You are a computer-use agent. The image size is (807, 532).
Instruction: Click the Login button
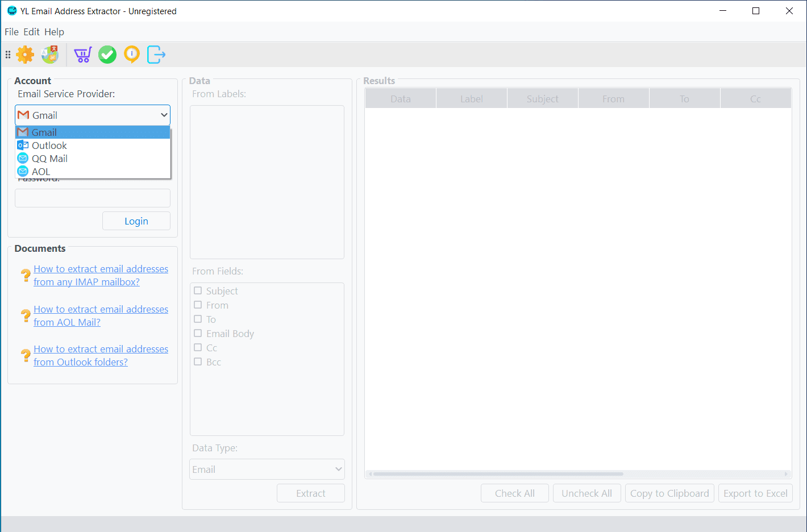click(x=136, y=221)
